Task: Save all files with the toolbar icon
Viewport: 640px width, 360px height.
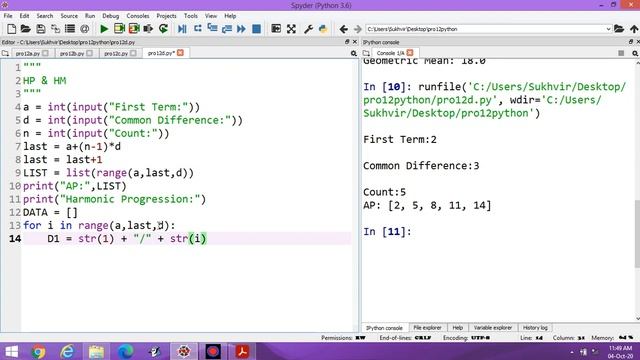Action: click(x=55, y=29)
